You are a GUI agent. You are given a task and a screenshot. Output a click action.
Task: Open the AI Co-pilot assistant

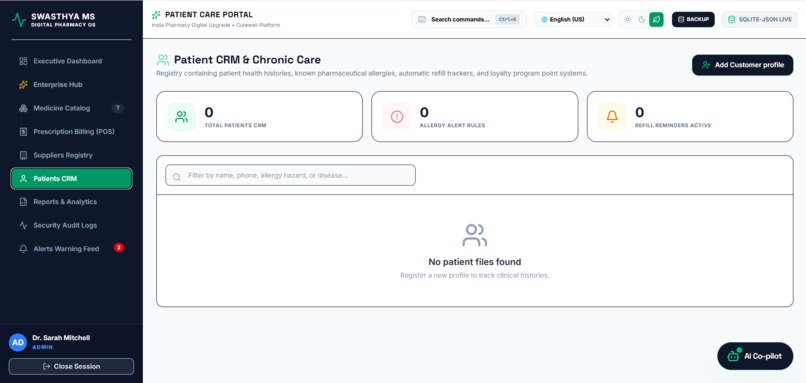point(755,356)
